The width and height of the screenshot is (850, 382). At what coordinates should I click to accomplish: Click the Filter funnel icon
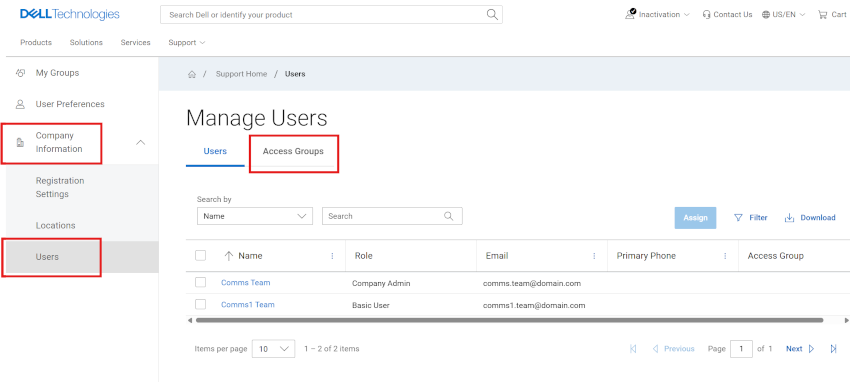tap(738, 217)
